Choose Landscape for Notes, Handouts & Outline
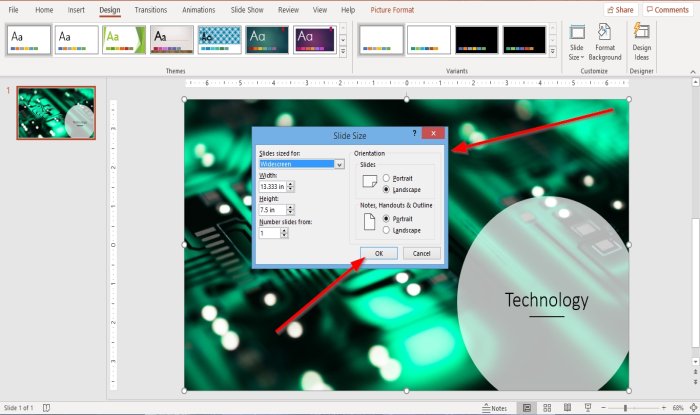 [x=386, y=230]
